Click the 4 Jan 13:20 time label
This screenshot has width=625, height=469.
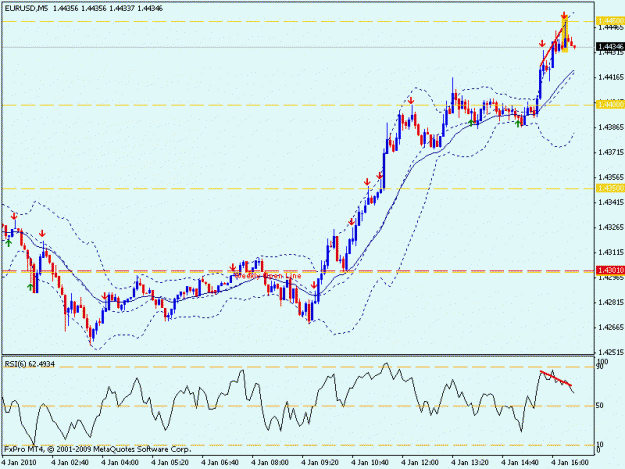(x=470, y=463)
